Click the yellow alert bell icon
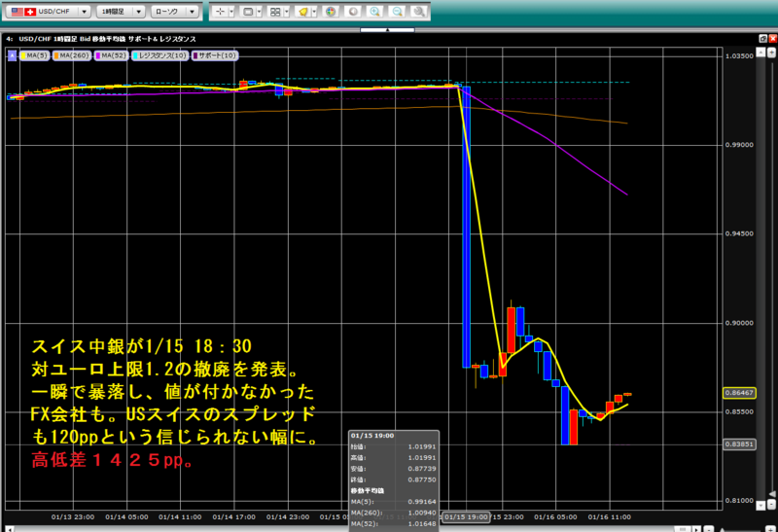This screenshot has width=778, height=532. point(302,12)
